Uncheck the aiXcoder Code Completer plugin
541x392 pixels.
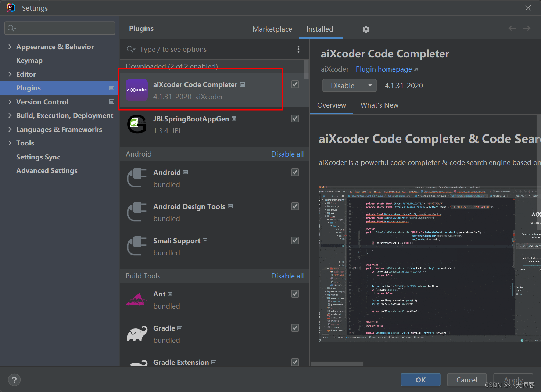pyautogui.click(x=295, y=84)
